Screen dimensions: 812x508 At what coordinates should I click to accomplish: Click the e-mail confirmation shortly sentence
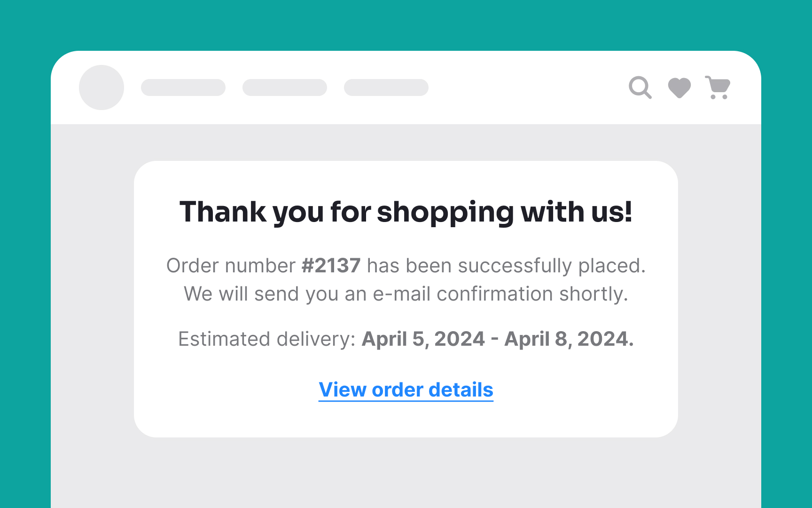tap(406, 294)
